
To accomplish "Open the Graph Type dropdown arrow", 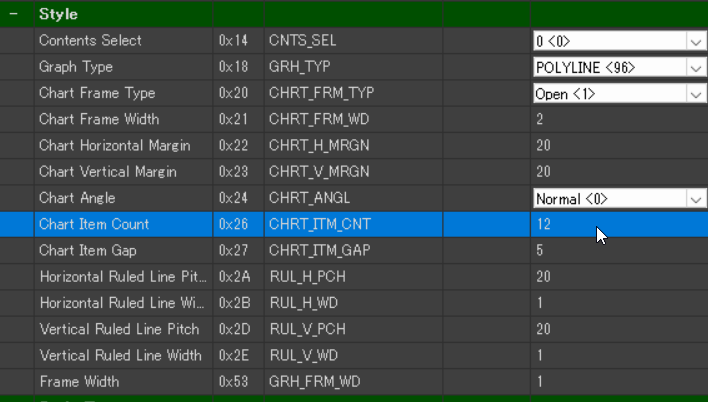I will click(x=695, y=67).
